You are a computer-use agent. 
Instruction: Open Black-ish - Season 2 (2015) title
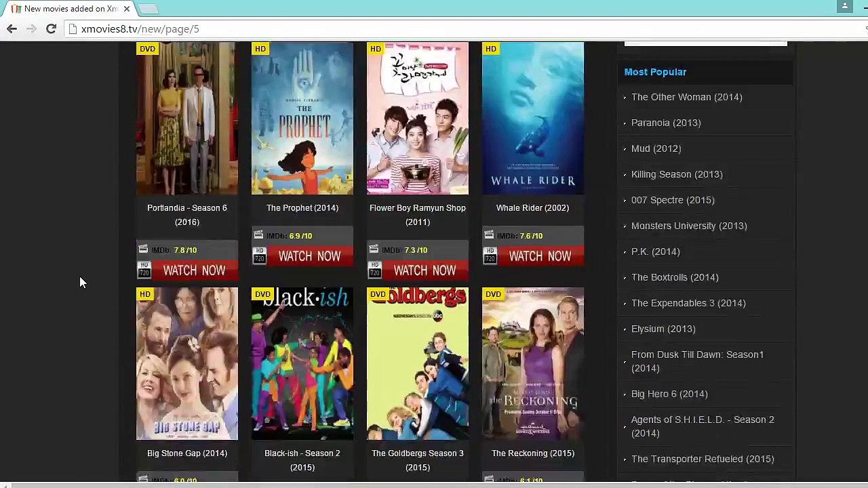click(x=302, y=460)
